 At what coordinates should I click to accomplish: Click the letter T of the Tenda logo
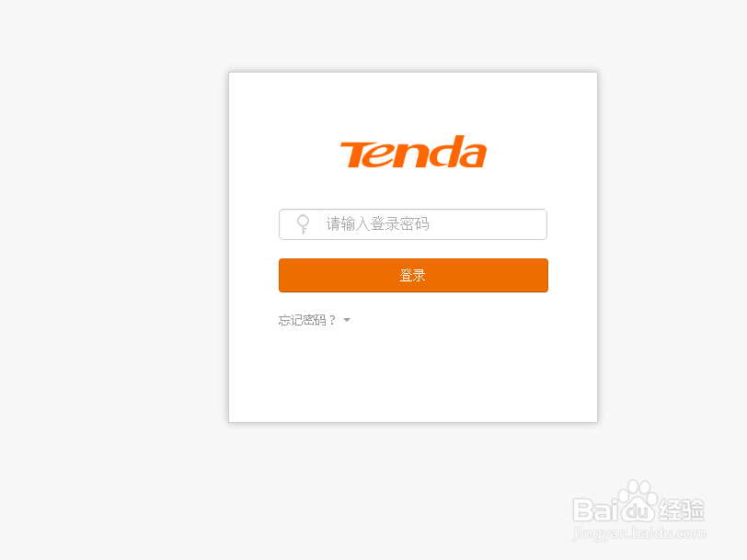(x=359, y=154)
